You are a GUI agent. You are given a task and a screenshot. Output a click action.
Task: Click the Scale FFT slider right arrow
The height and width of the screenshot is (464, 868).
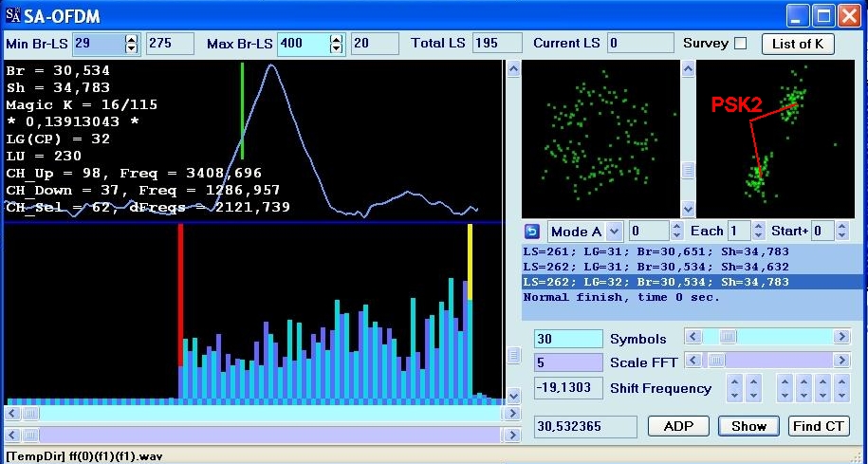coord(842,361)
